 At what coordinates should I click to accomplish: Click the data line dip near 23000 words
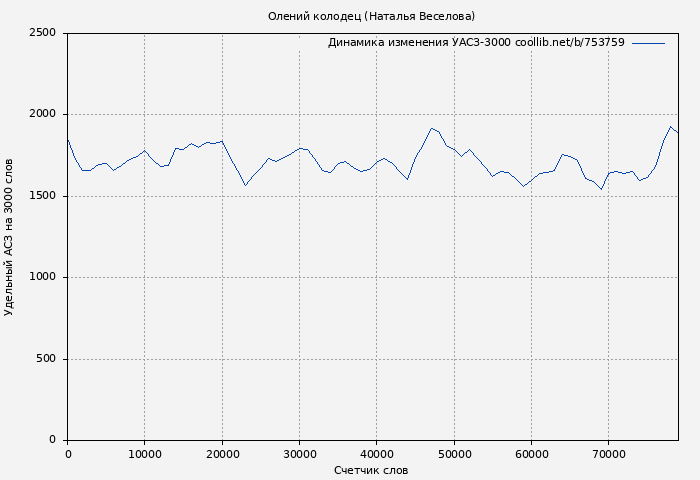(x=245, y=185)
